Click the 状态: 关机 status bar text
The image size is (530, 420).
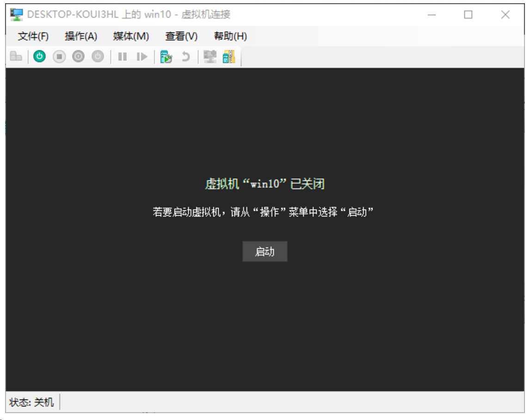coord(31,402)
